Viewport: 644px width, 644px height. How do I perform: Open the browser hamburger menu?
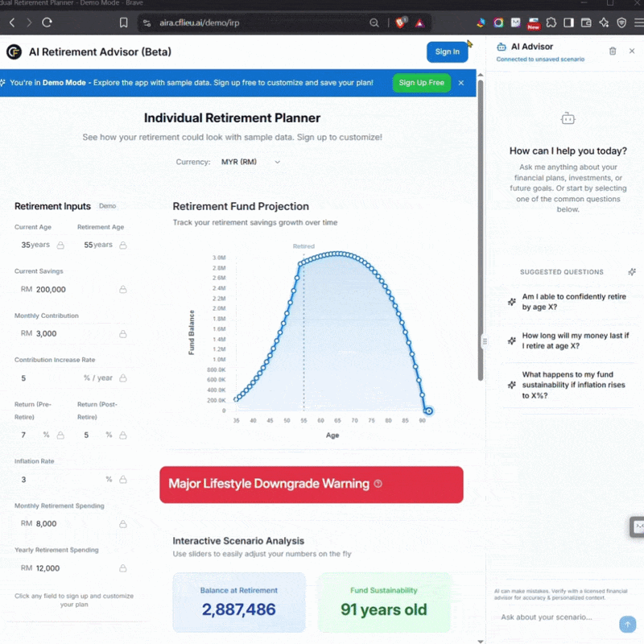tap(638, 23)
